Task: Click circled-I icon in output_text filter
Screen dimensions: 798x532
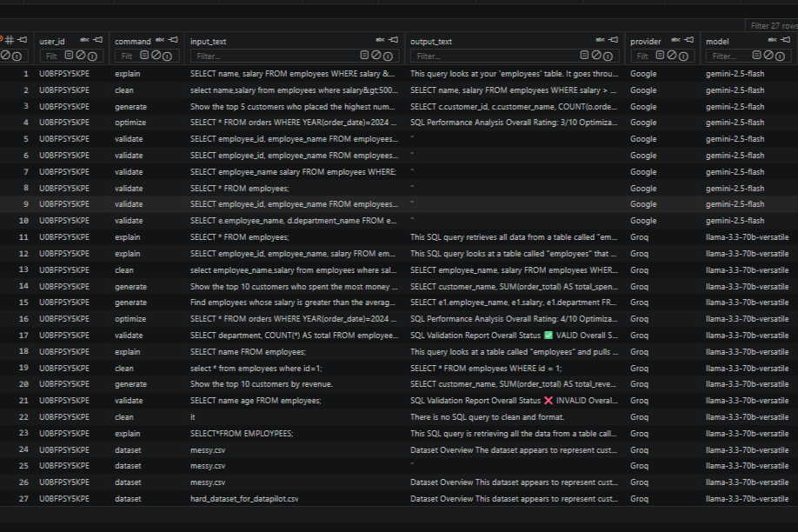Action: click(x=608, y=56)
